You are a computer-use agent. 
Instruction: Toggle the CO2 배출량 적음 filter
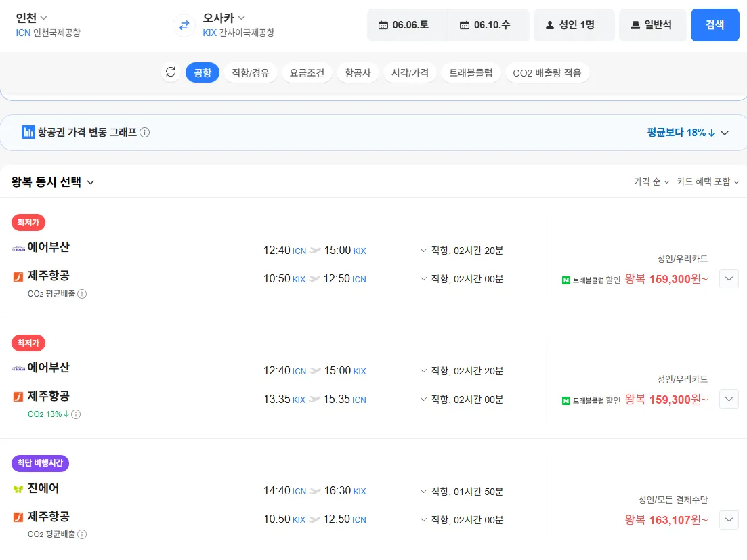coord(547,72)
